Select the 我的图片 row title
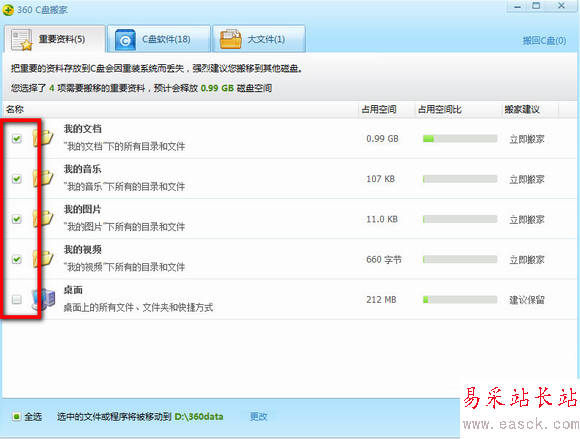 point(82,209)
